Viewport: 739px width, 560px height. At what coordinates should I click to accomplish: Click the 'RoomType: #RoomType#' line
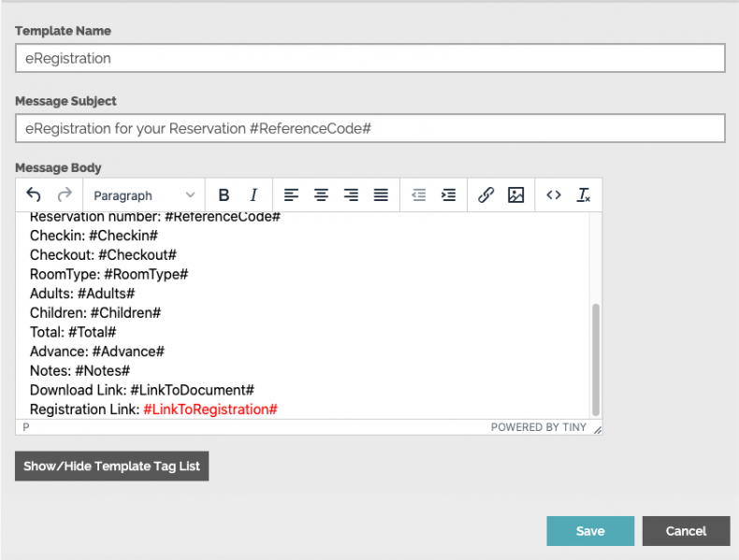[x=109, y=274]
